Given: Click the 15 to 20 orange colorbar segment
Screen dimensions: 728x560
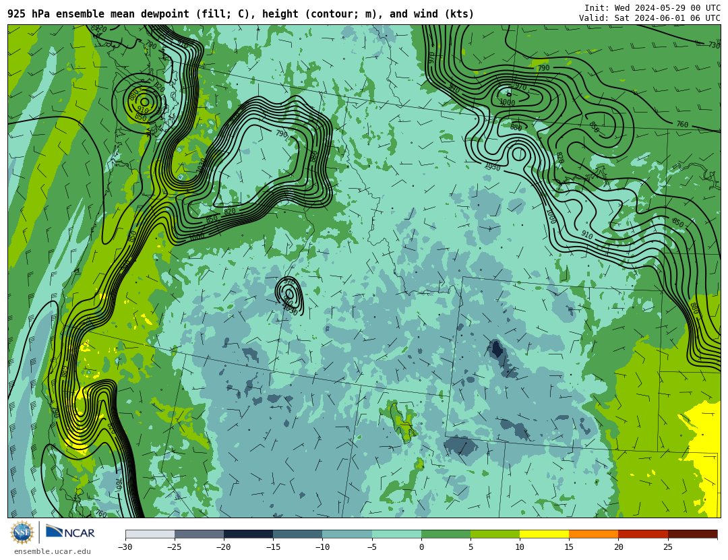Looking at the screenshot, I should tap(594, 534).
